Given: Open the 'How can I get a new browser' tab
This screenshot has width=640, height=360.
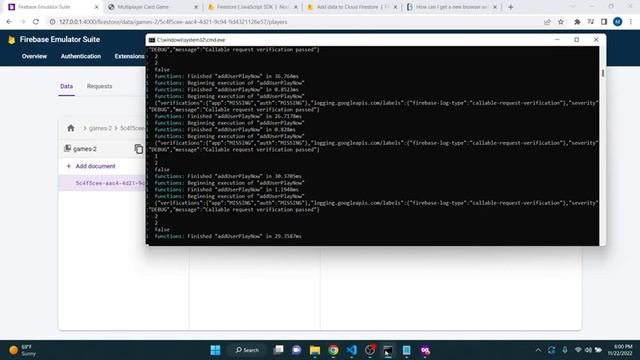Looking at the screenshot, I should 451,7.
